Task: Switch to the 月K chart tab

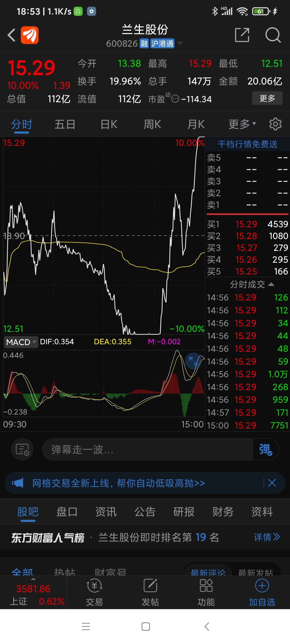Action: (x=196, y=125)
